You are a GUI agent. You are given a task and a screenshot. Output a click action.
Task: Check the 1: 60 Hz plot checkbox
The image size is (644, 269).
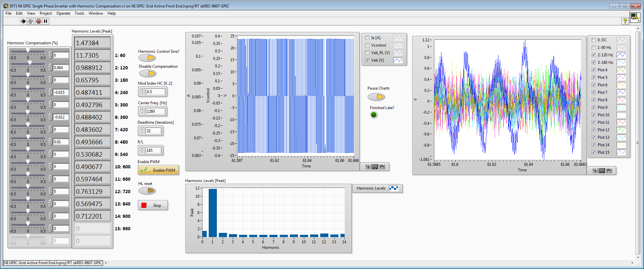[594, 48]
